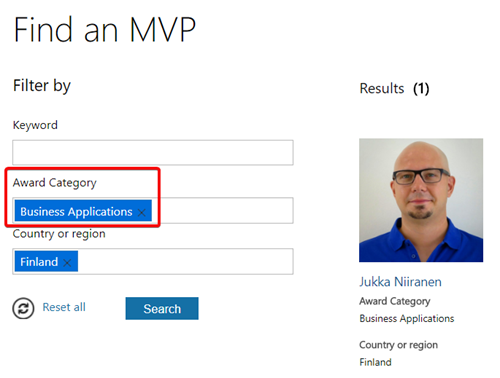Click the circular reset arrows icon
Screen dimensions: 500x378
click(x=23, y=308)
